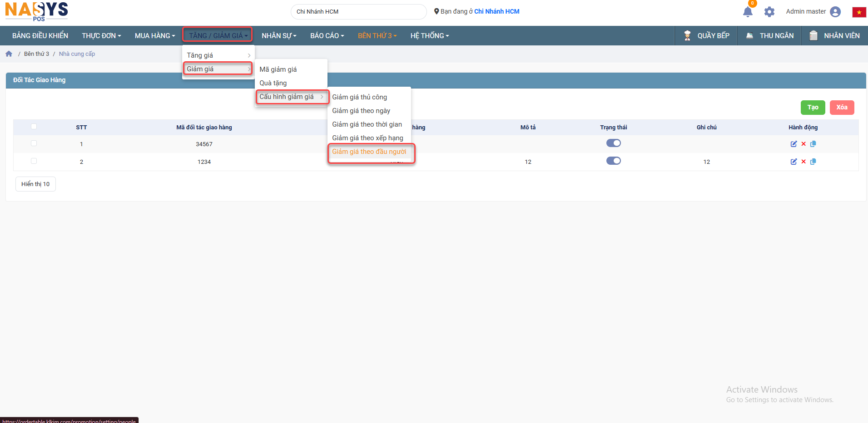
Task: Click the Vietnam flag language icon
Action: click(x=859, y=12)
